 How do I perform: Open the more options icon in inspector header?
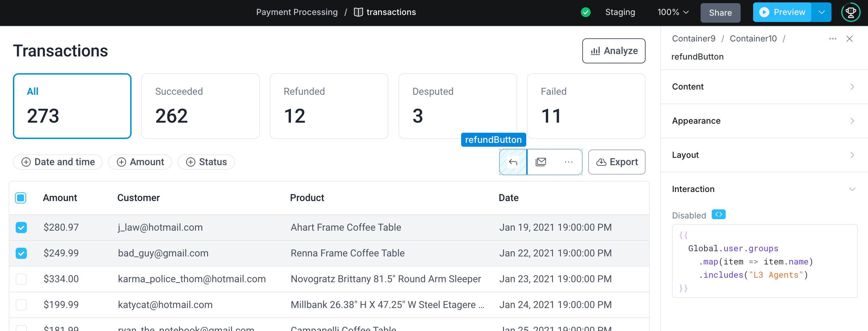[833, 39]
